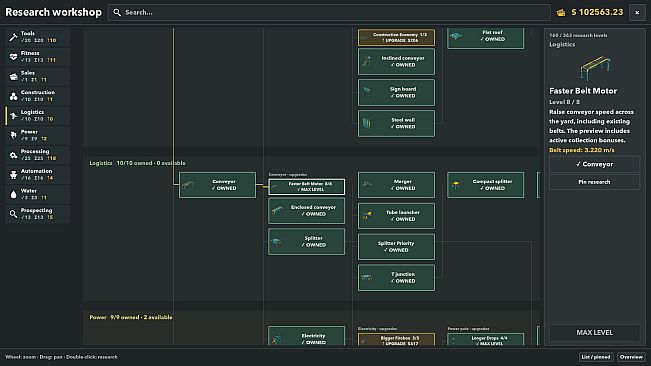The image size is (651, 366).
Task: Open the Automation research tab
Action: (38, 175)
